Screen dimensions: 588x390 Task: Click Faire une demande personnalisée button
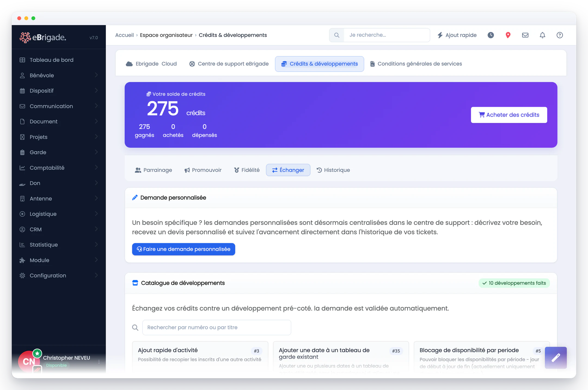(183, 249)
